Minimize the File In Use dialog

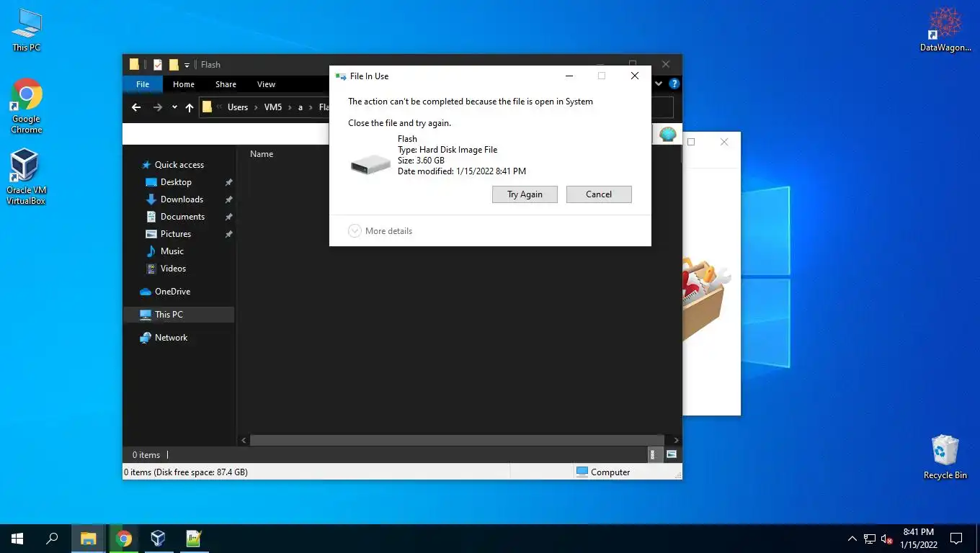pyautogui.click(x=569, y=76)
